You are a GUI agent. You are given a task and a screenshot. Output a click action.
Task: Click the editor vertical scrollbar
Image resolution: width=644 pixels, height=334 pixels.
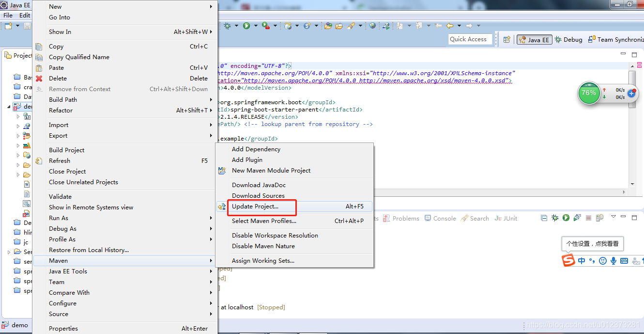[632, 126]
